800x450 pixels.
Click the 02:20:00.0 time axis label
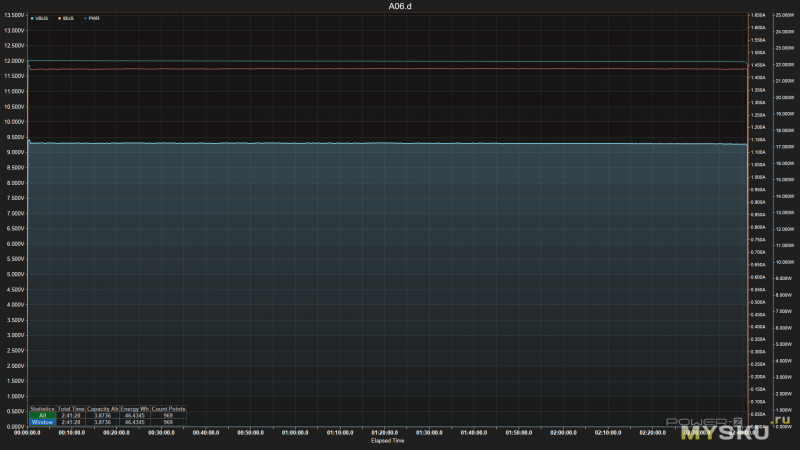click(x=653, y=433)
